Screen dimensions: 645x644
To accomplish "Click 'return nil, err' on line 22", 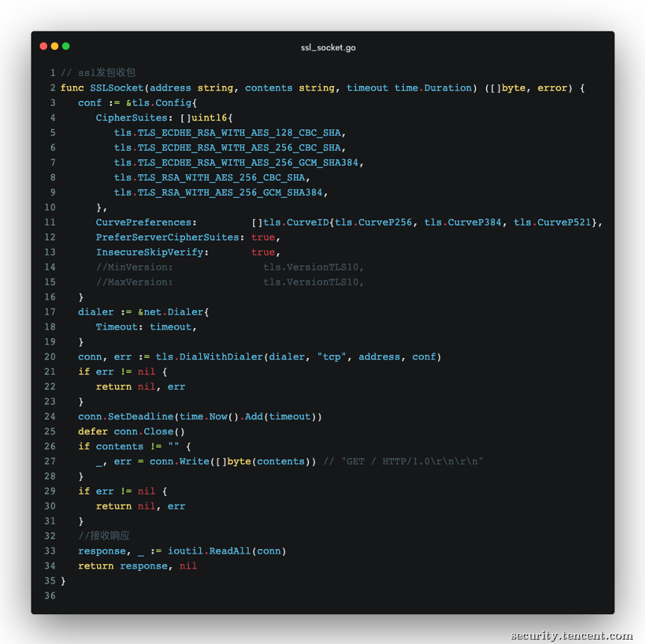I will [140, 387].
